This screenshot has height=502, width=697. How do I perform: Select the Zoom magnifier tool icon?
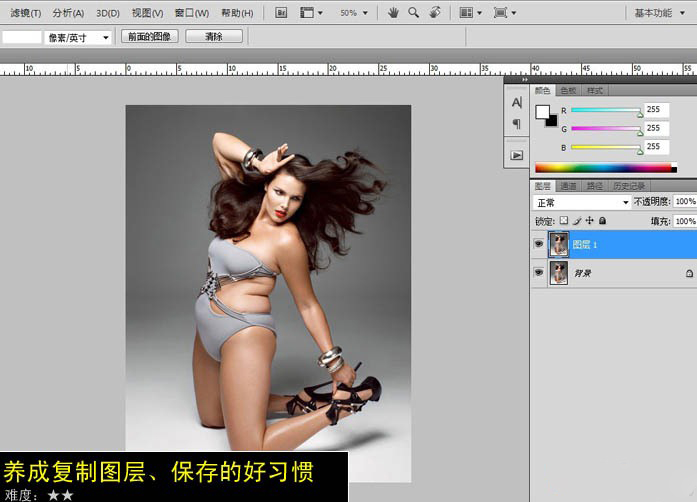click(x=413, y=13)
